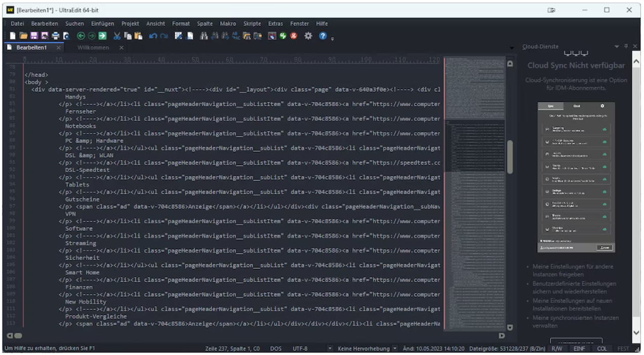Save the document using the floppy disk icon
This screenshot has width=644, height=355.
tap(34, 36)
